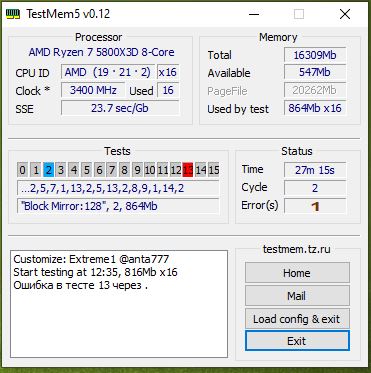Click the TestMem5 title bar memory icon

[x=14, y=14]
